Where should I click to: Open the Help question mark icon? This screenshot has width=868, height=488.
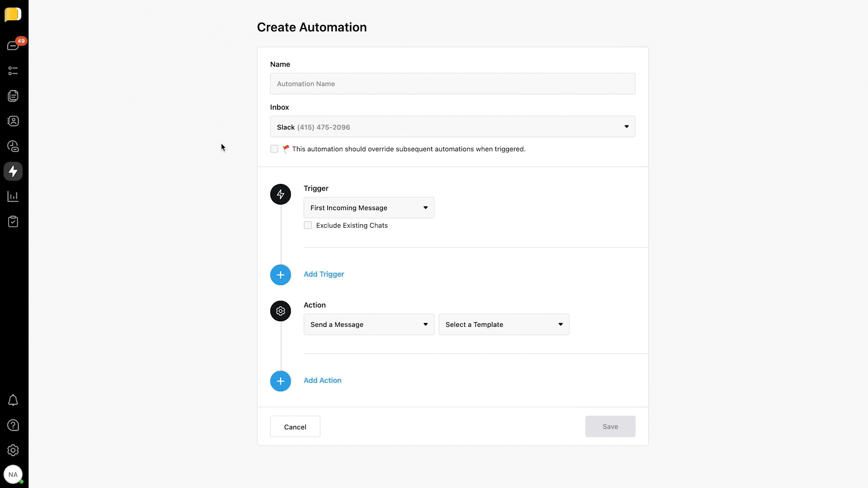tap(13, 425)
